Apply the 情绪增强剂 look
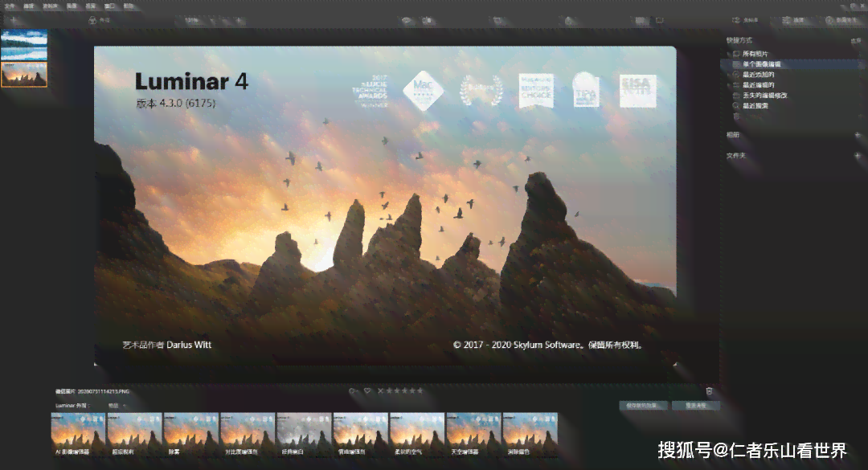The height and width of the screenshot is (470, 868). pos(360,435)
